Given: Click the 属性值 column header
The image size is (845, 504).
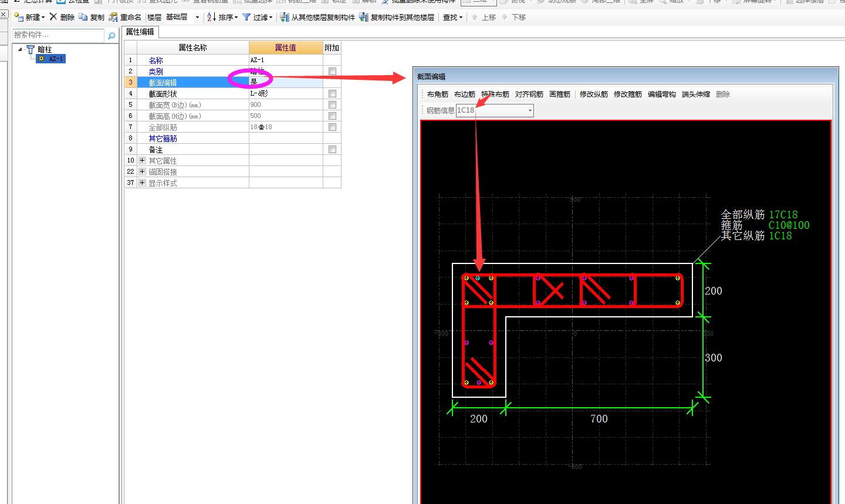Looking at the screenshot, I should click(286, 48).
